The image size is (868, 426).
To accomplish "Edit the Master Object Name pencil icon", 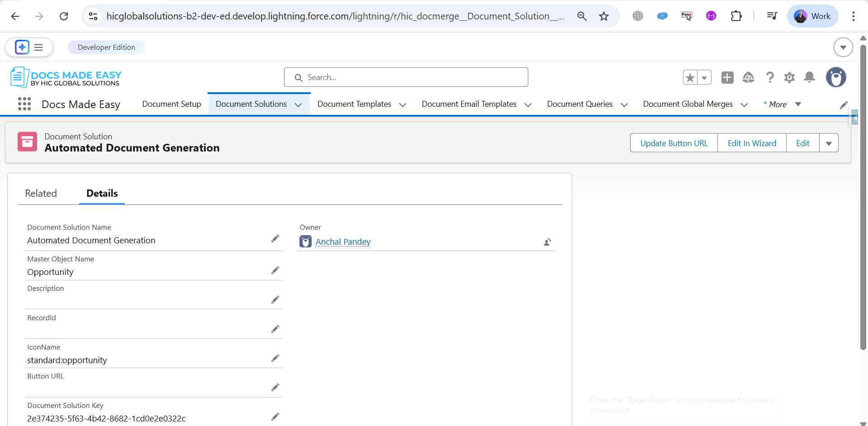I will (275, 270).
